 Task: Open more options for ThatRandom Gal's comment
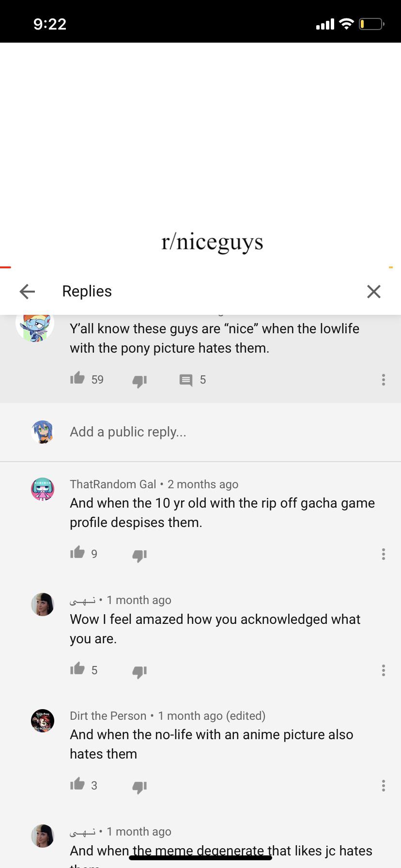pyautogui.click(x=383, y=554)
